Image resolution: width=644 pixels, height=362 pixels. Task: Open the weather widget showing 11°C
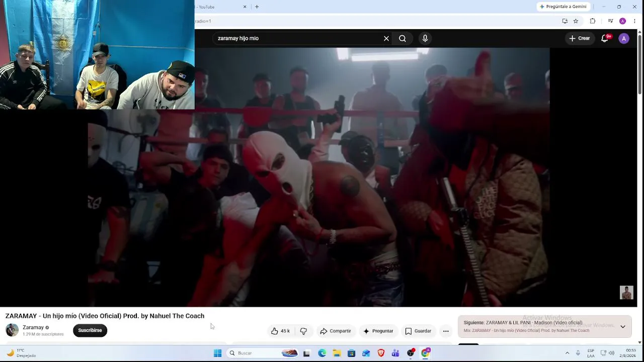20,353
